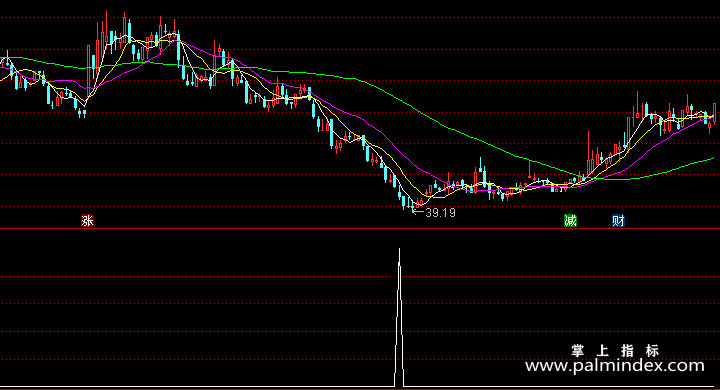Select the large red candle starting the first rally
This screenshot has height=390, width=720.
(89, 68)
